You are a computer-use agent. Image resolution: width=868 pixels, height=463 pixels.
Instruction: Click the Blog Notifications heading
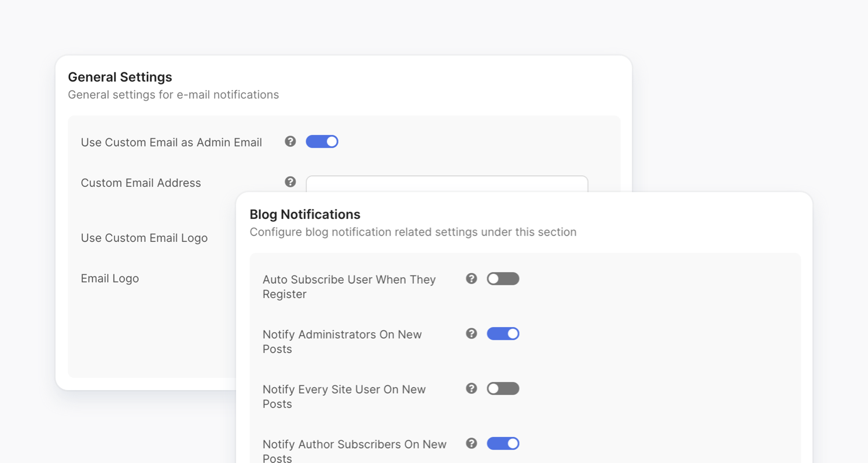tap(304, 214)
